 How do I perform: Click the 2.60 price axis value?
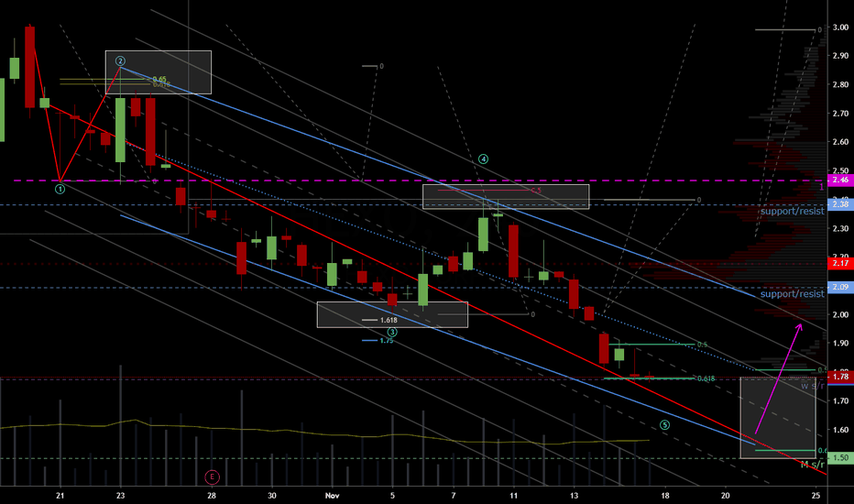(x=840, y=142)
